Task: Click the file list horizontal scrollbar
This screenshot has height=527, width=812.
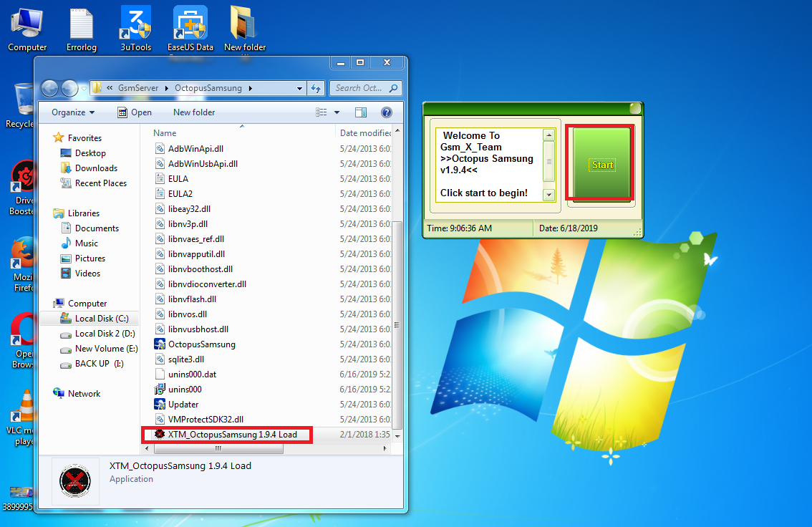Action: (218, 448)
